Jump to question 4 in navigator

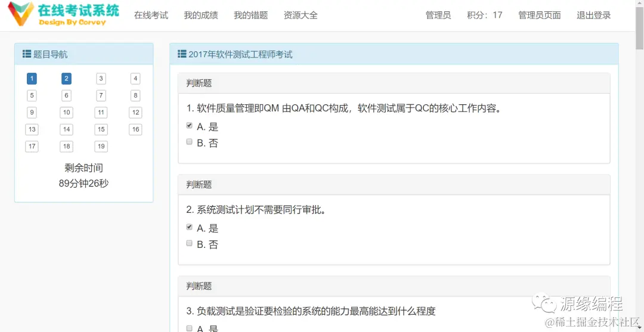tap(135, 79)
